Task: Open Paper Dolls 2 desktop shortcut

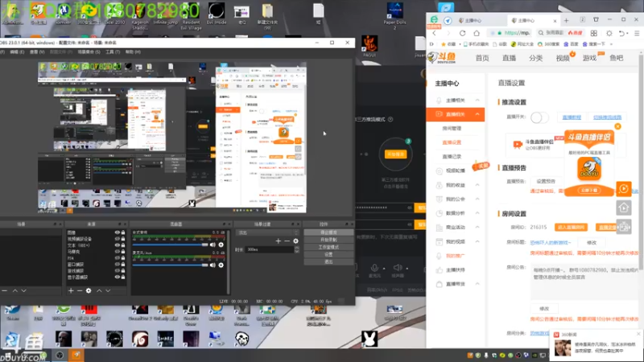Action: coord(394,15)
